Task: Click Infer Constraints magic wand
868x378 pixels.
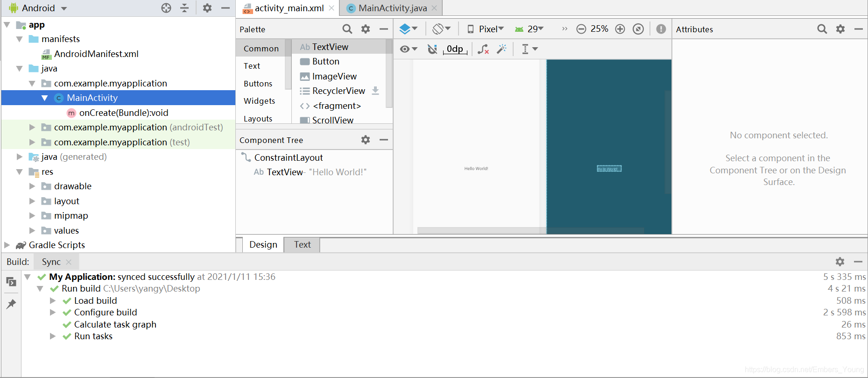Action: (x=502, y=49)
